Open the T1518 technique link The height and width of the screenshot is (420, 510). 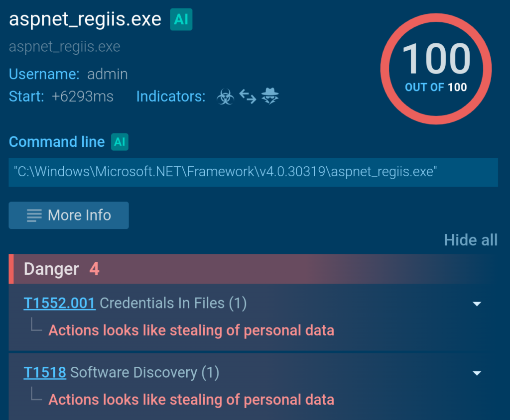click(x=45, y=373)
